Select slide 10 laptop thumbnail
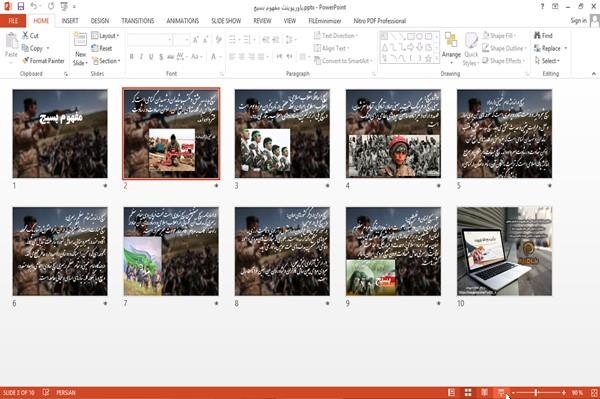 [504, 251]
